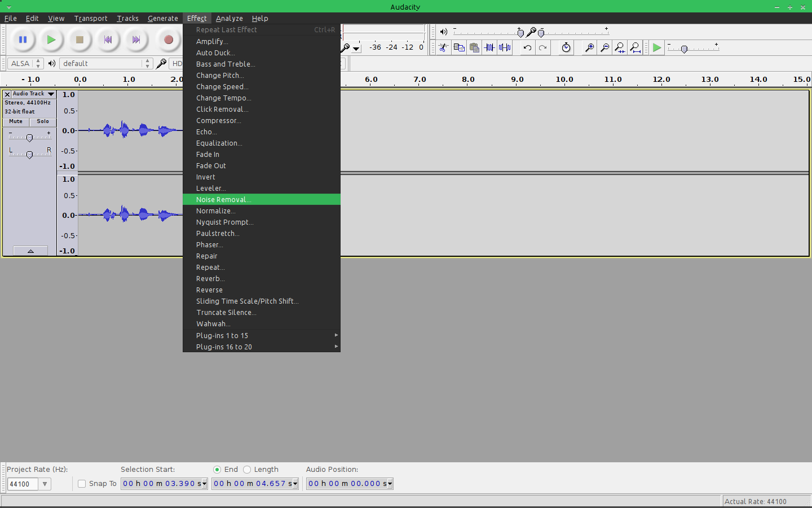Skip to start of the track

pyautogui.click(x=108, y=40)
